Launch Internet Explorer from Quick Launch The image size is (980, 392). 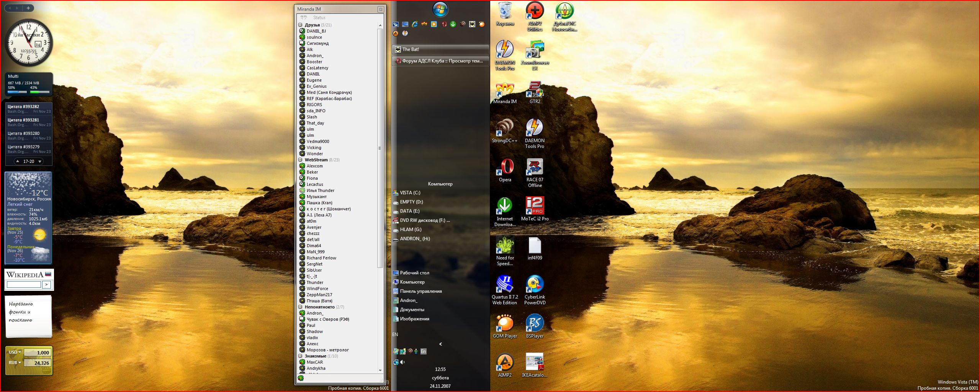click(x=415, y=24)
